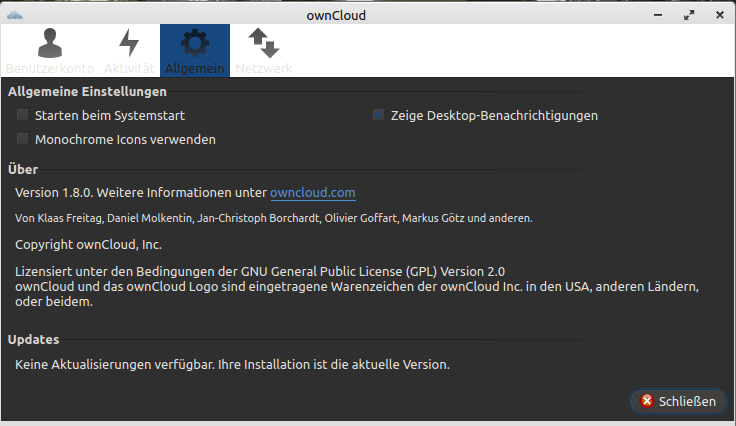
Task: Go to the Aktivität tab label
Action: click(x=129, y=68)
